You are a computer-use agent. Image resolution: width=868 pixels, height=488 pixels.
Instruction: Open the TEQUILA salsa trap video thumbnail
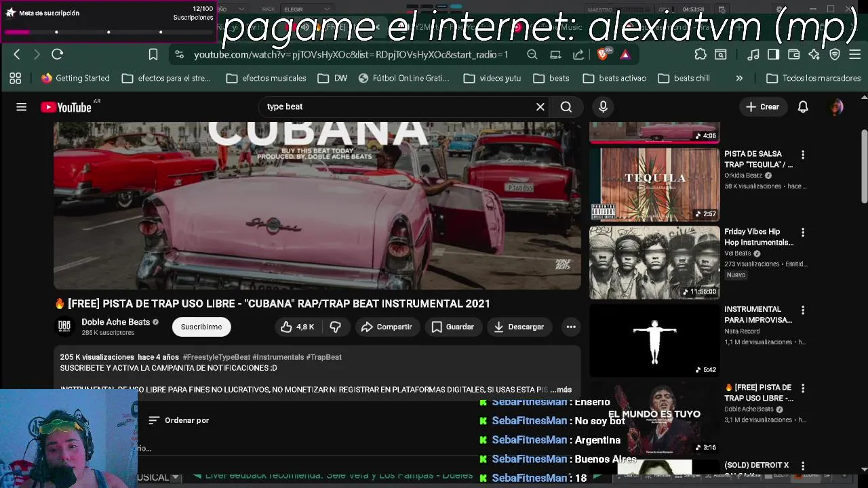[654, 184]
